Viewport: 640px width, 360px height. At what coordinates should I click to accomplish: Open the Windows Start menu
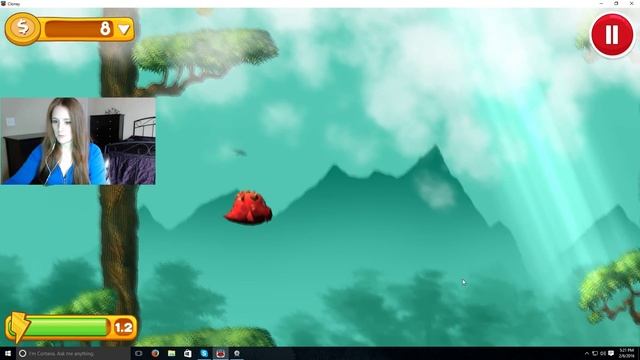[8, 353]
